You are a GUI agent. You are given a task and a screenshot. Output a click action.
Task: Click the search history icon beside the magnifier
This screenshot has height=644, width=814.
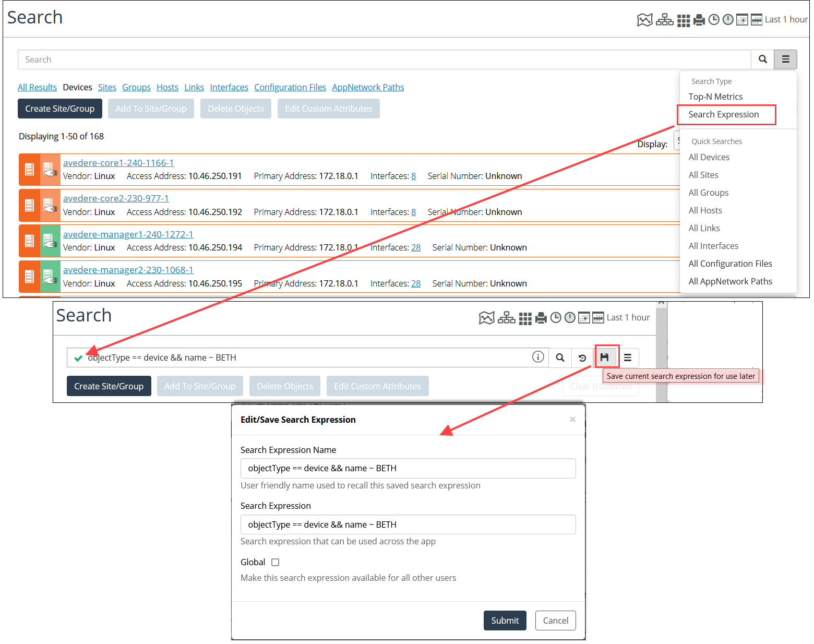coord(582,357)
